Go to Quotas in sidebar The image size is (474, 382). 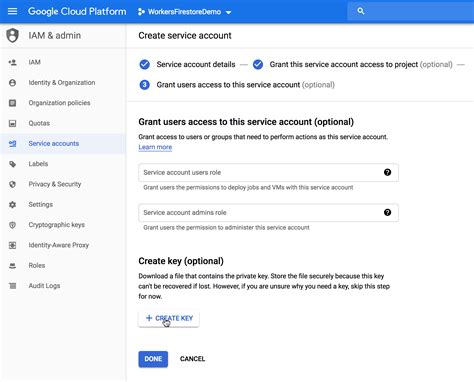click(x=39, y=123)
